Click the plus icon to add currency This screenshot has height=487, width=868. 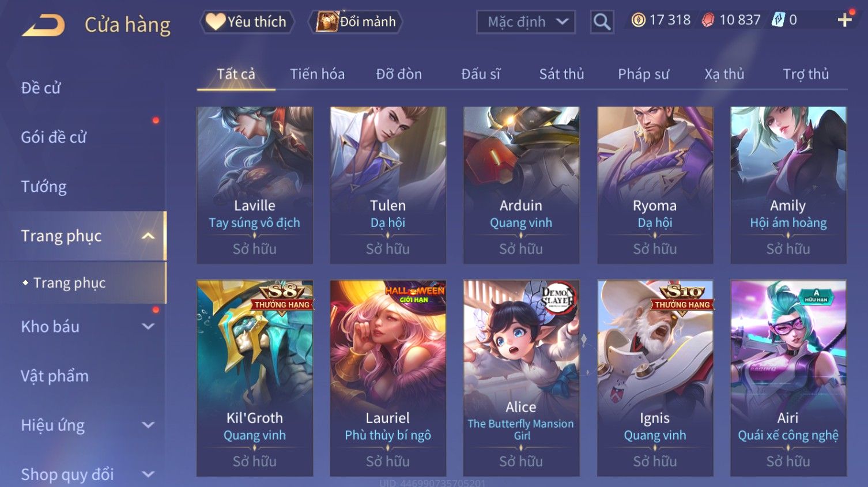[x=845, y=20]
